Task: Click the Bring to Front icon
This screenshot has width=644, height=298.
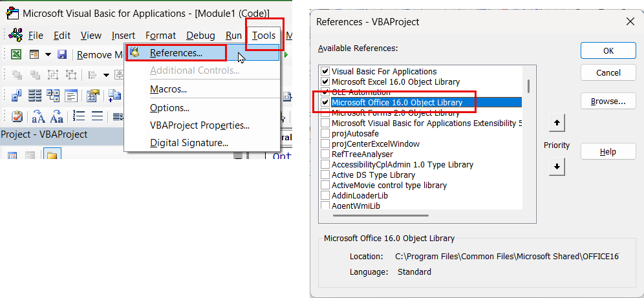Action: pos(17,75)
